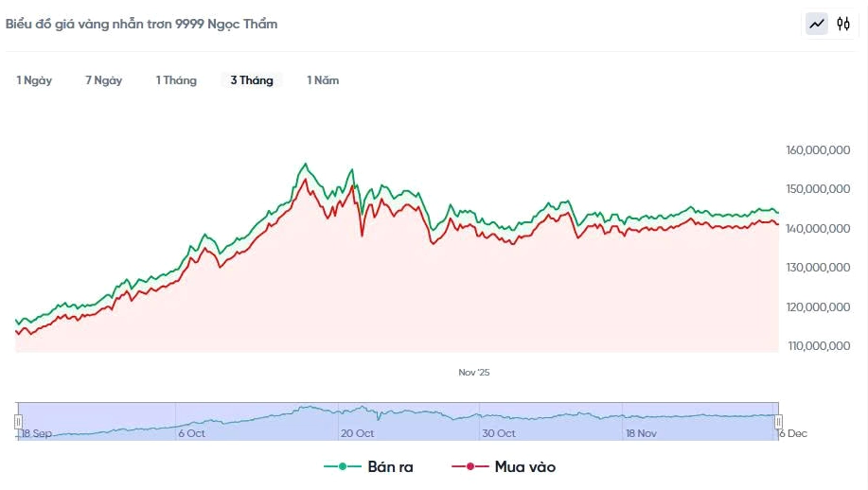This screenshot has height=490, width=868.
Task: Toggle the Mua vào series legend
Action: click(x=524, y=466)
